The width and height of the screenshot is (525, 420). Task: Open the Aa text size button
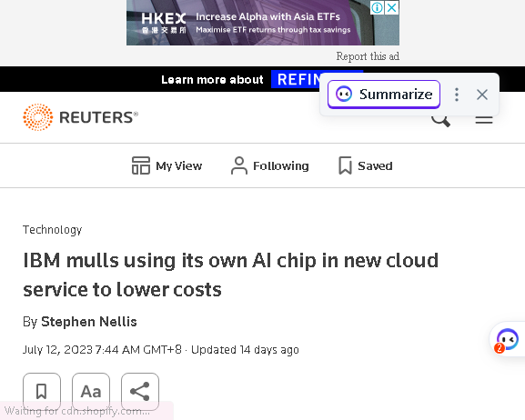(x=91, y=391)
